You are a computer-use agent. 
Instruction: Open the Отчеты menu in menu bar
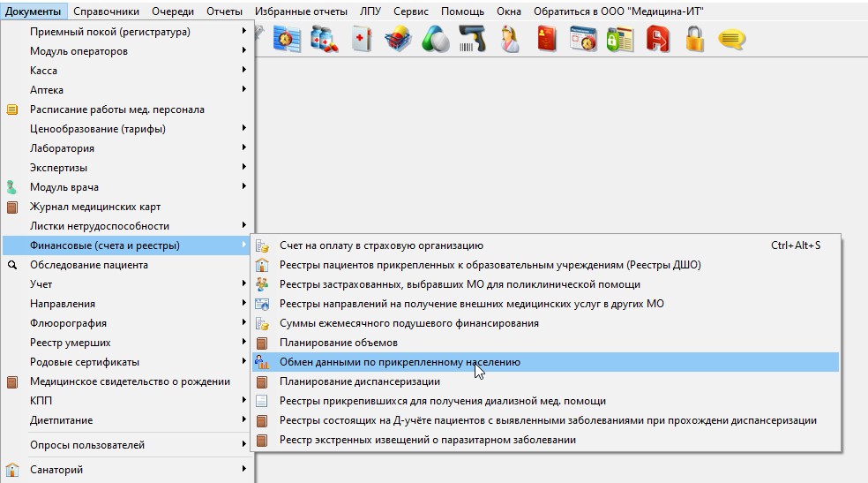tap(224, 11)
